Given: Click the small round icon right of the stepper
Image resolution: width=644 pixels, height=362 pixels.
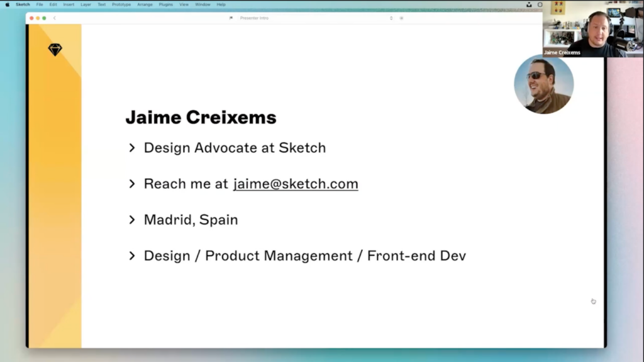Looking at the screenshot, I should coord(401,18).
